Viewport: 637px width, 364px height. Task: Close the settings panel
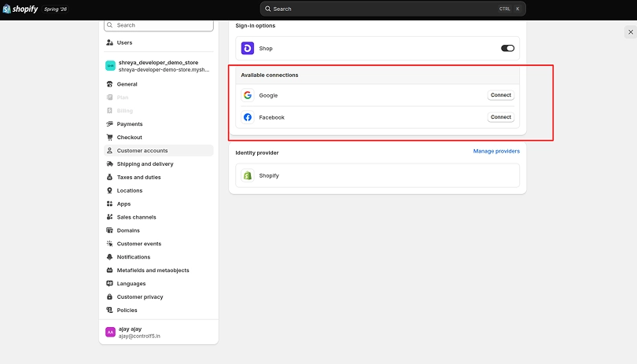click(631, 31)
